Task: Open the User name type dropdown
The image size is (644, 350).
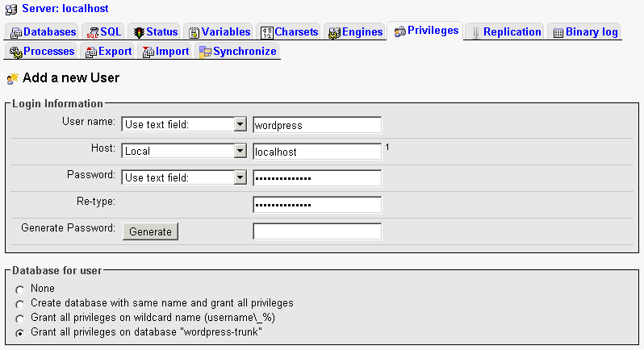Action: 239,125
